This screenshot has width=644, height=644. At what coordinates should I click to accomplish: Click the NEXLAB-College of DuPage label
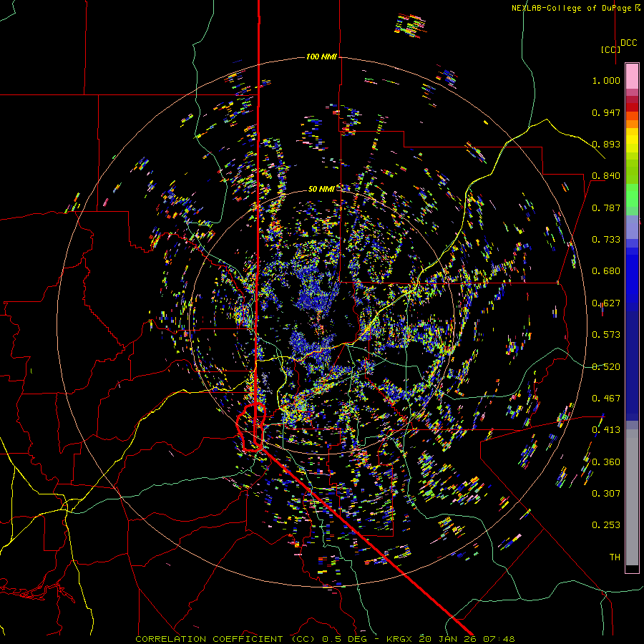coord(571,8)
